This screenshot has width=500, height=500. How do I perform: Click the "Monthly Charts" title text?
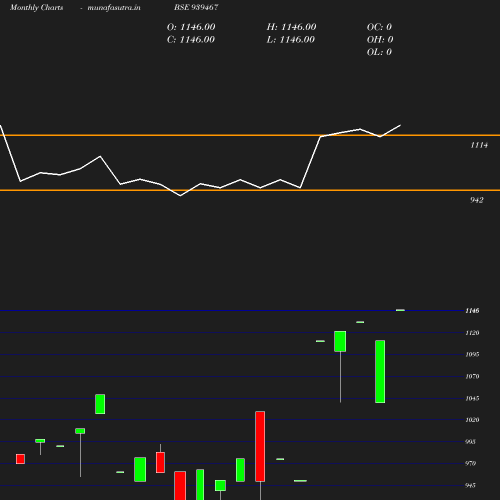click(36, 8)
